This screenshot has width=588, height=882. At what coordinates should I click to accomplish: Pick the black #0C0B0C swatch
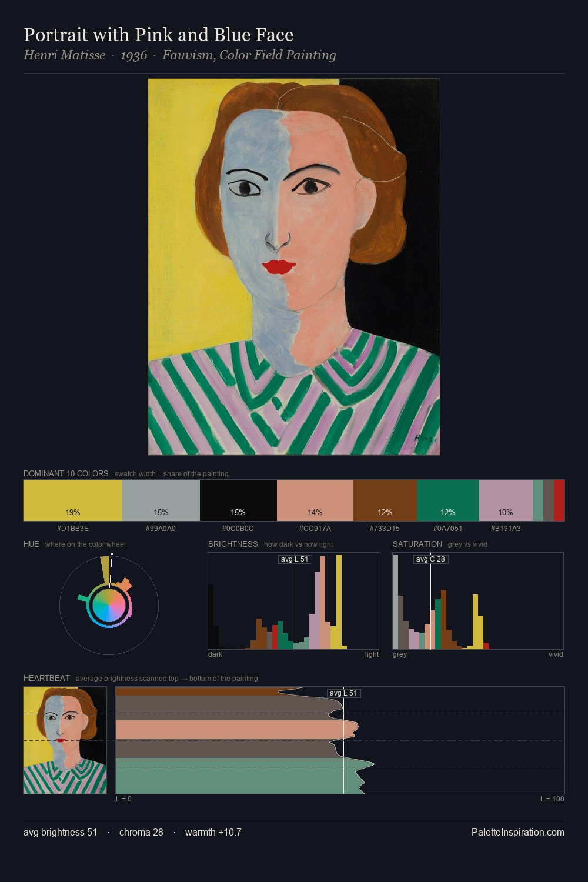pos(238,500)
